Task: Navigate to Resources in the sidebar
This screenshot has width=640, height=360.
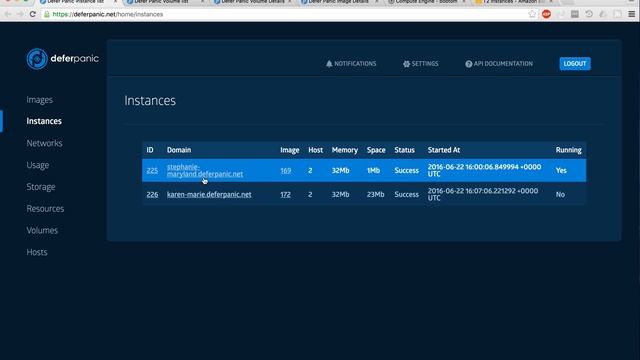Action: pyautogui.click(x=45, y=209)
